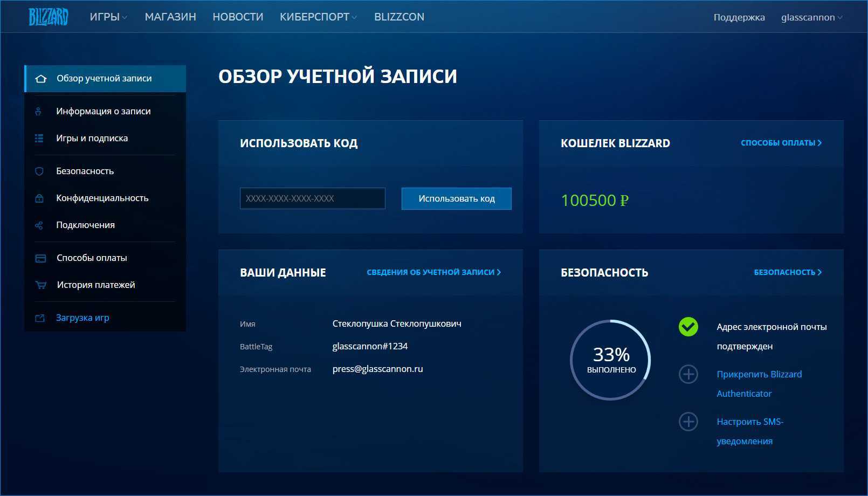This screenshot has width=868, height=496.
Task: Focus the XXXX-XXXX-XXXX-XXXX code input field
Action: 313,198
